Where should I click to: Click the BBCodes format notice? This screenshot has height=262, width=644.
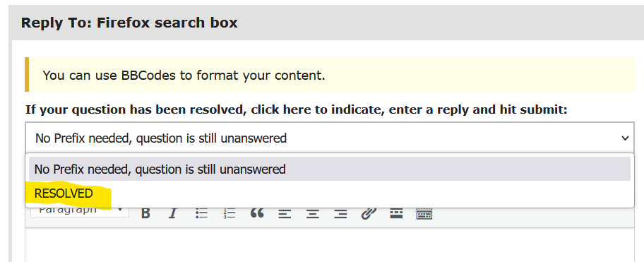coord(184,76)
